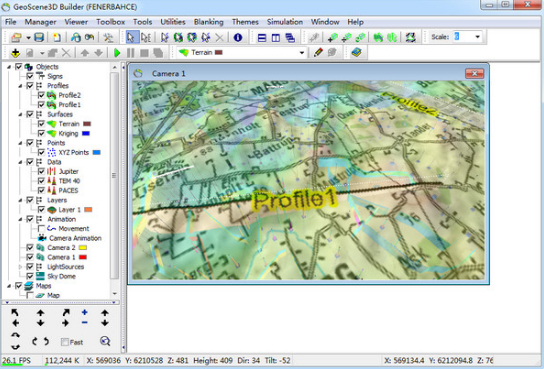Image resolution: width=544 pixels, height=369 pixels.
Task: Open the Scale dropdown arrow
Action: point(478,37)
